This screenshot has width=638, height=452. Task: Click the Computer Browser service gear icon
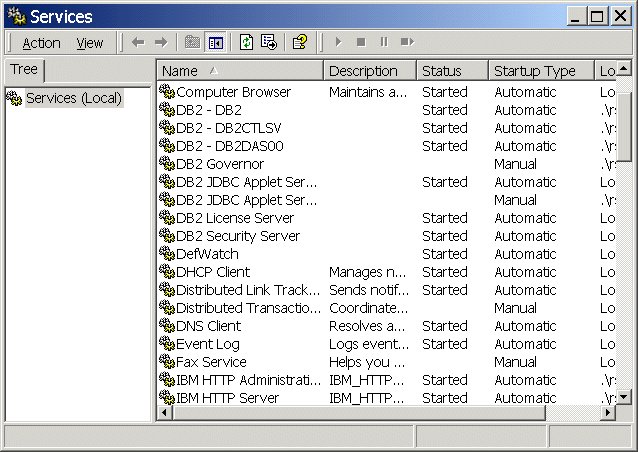167,92
